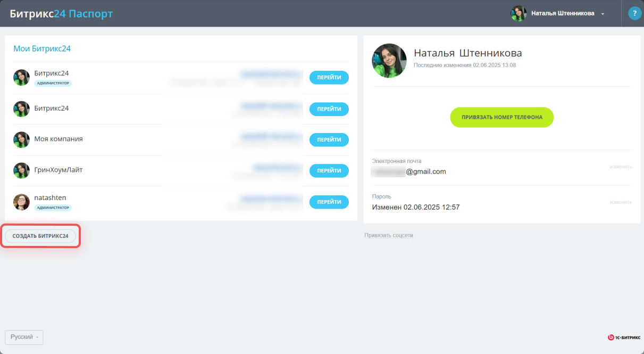Click изменить next to Пароль
The height and width of the screenshot is (354, 644).
[x=621, y=202]
